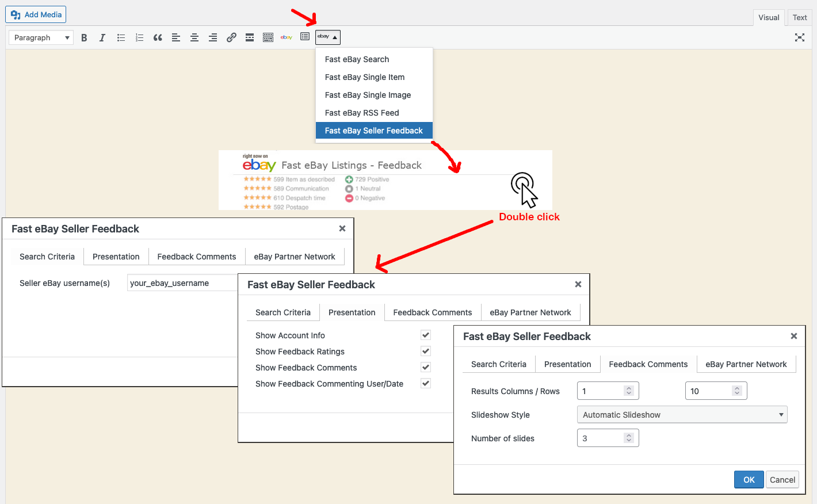Click the list-form icon beside eBay icon
Viewport: 817px width, 504px height.
click(305, 37)
